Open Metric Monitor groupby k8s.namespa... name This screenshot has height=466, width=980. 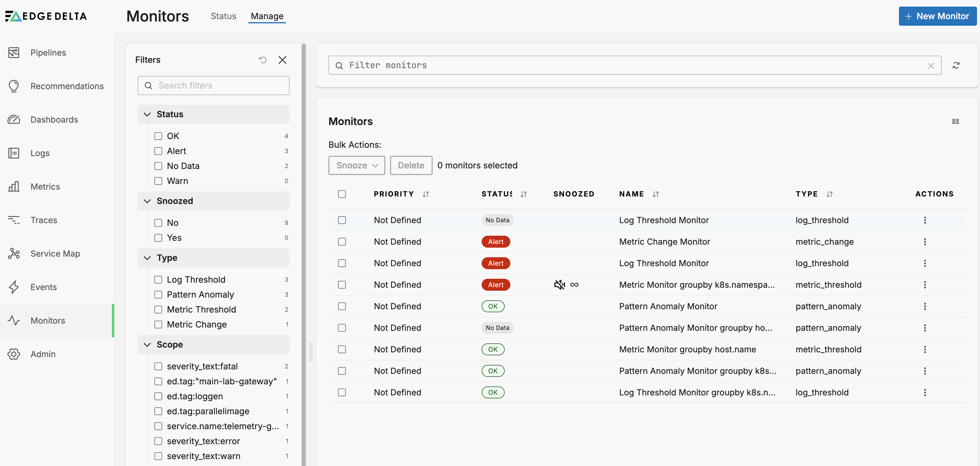[697, 284]
